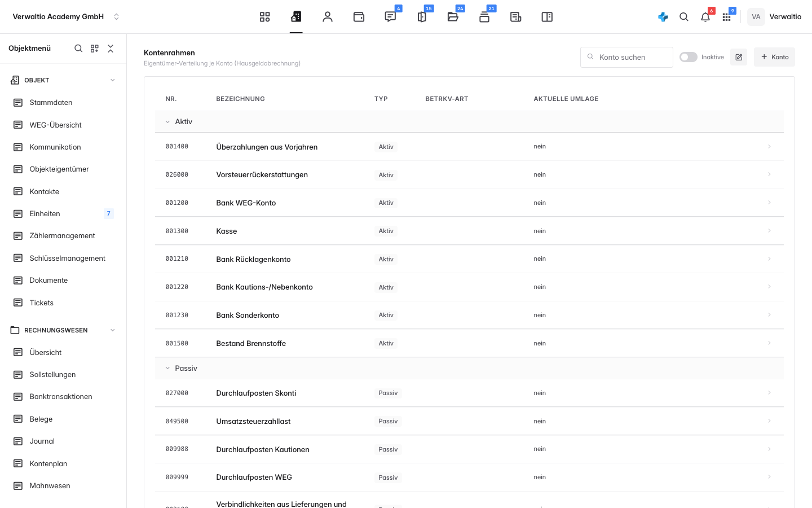Open the stack icon with badge 21
The width and height of the screenshot is (812, 508).
(484, 17)
